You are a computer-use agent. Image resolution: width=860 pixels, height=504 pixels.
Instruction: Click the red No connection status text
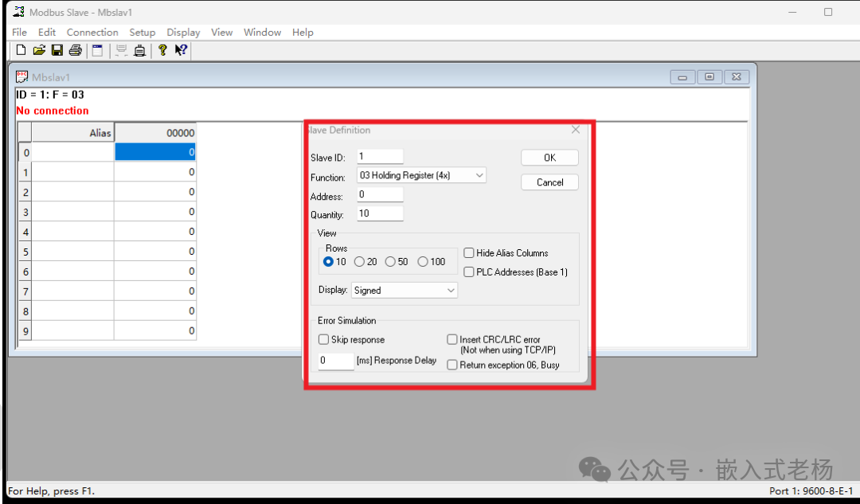[x=53, y=110]
